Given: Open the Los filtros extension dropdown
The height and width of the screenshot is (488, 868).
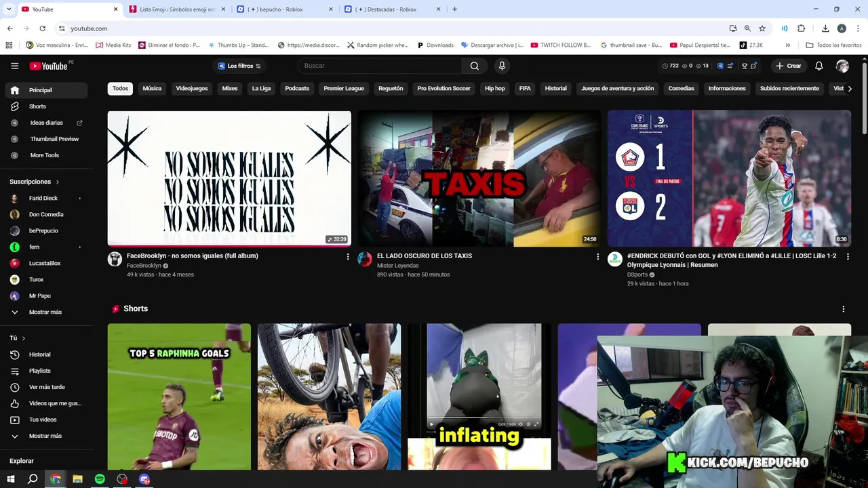Looking at the screenshot, I should point(239,66).
